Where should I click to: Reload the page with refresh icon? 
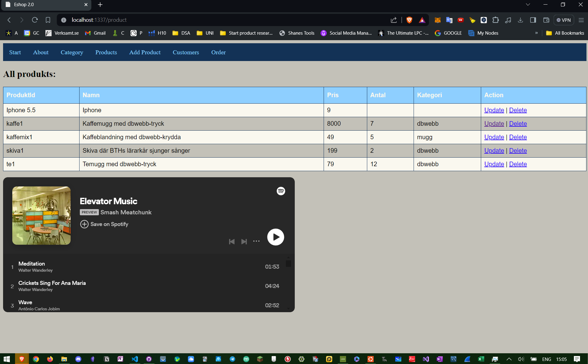35,20
